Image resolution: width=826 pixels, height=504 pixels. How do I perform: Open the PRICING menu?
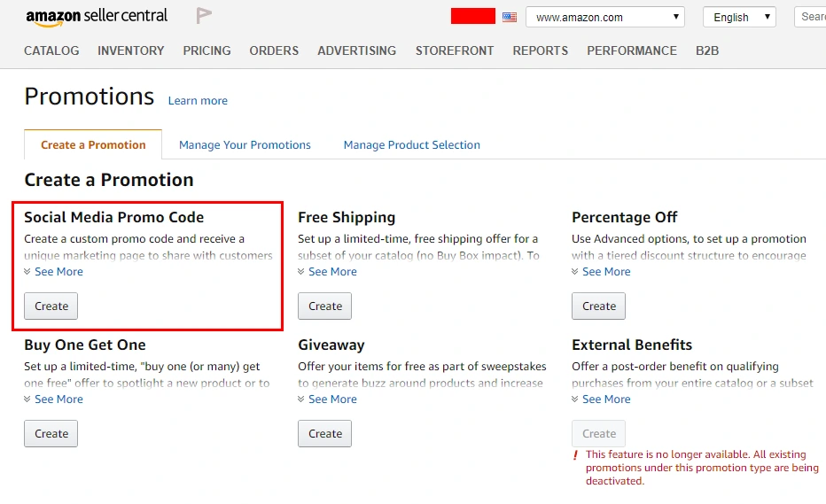pyautogui.click(x=207, y=50)
